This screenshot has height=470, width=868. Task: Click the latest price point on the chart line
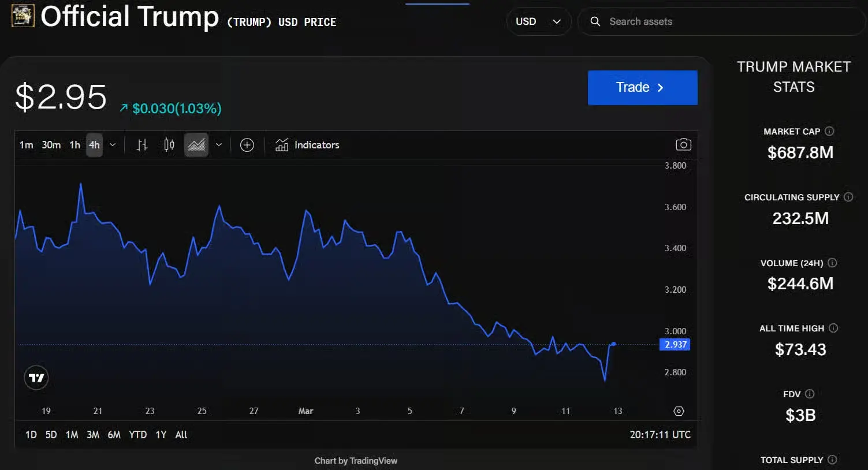[613, 344]
